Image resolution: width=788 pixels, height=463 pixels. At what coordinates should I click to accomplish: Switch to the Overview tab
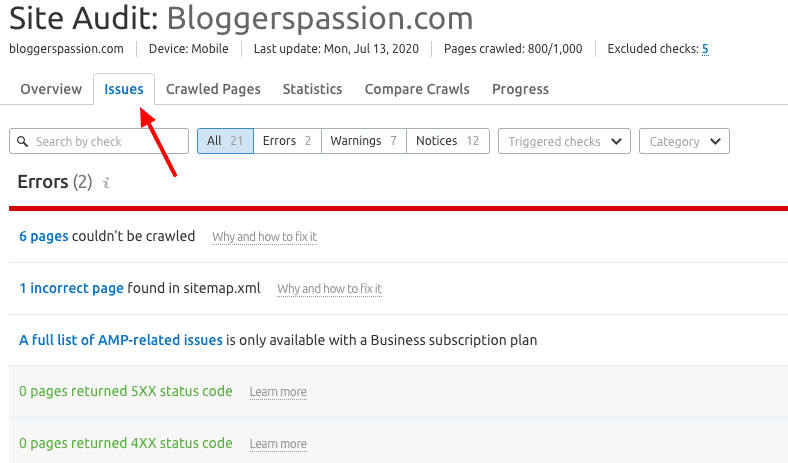click(x=51, y=89)
